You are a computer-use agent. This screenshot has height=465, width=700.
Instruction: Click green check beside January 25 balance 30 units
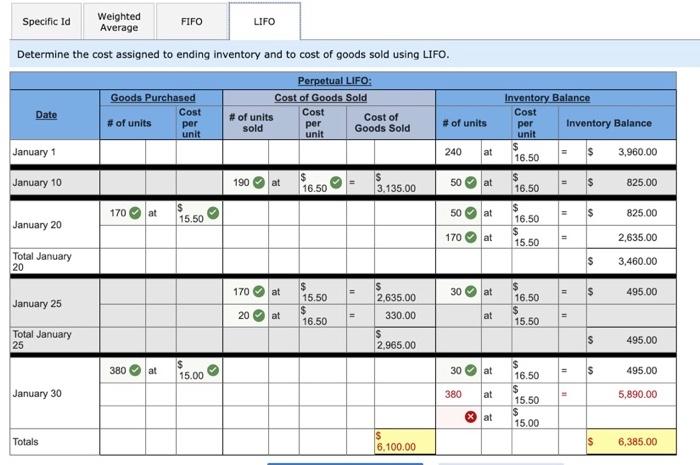point(471,291)
